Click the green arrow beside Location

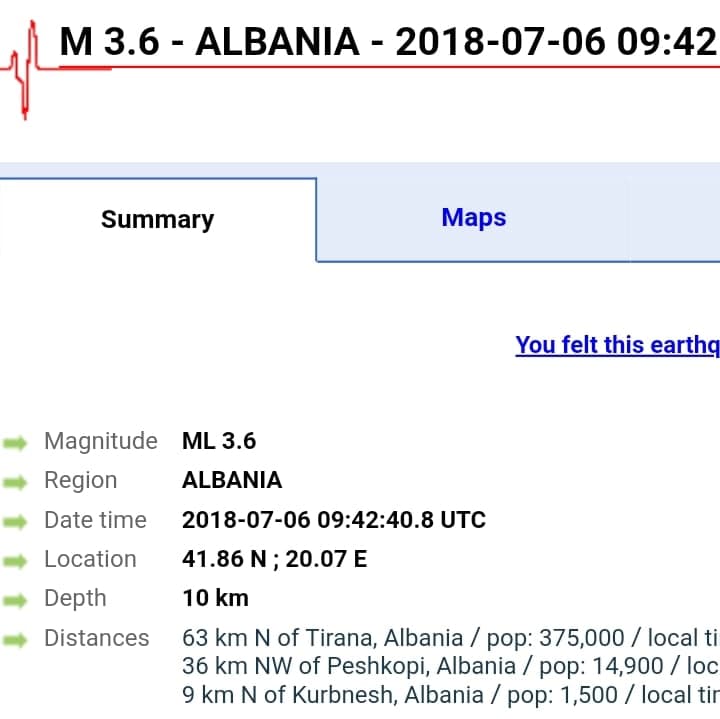[x=16, y=561]
